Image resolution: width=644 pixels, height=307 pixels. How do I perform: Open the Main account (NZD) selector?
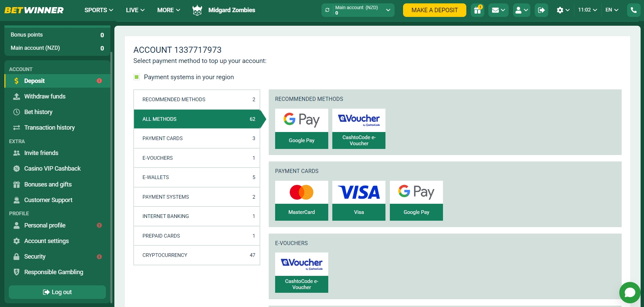pyautogui.click(x=358, y=10)
